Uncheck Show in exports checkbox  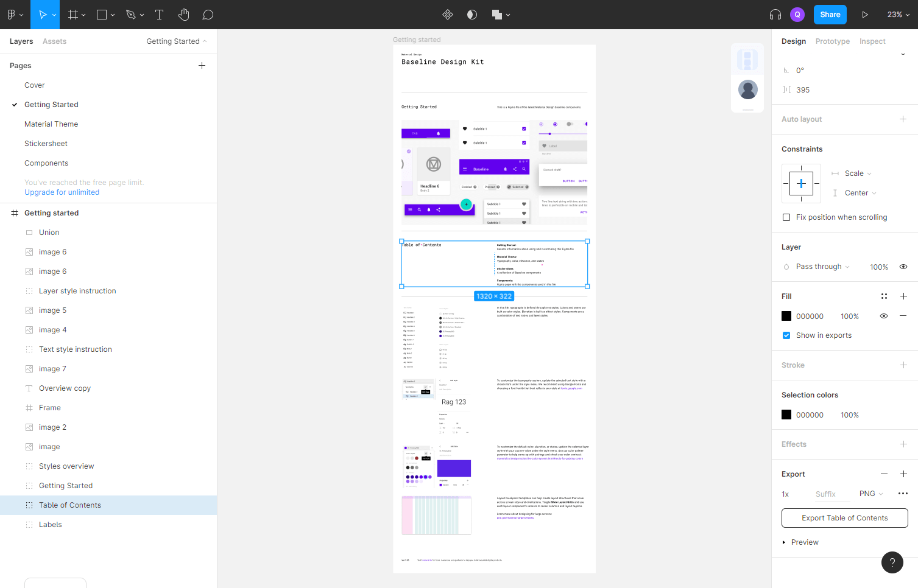tap(786, 335)
